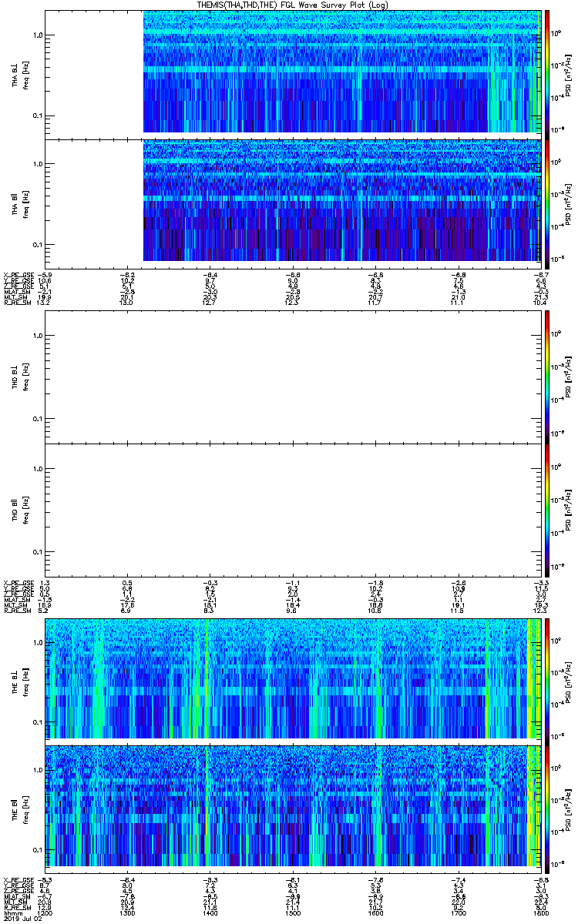Click the '1200' time label on the bottom axis

click(44, 913)
